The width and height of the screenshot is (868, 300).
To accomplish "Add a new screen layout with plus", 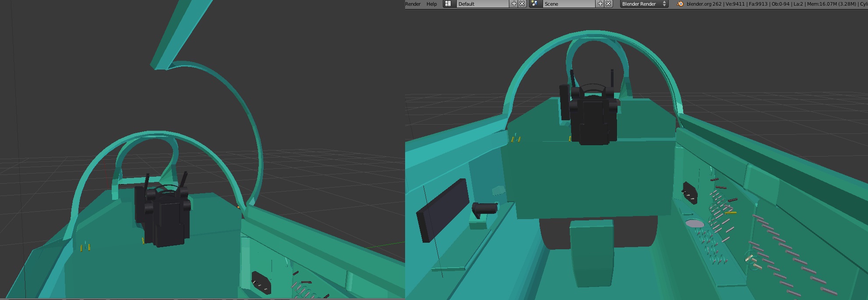I will tap(514, 3).
